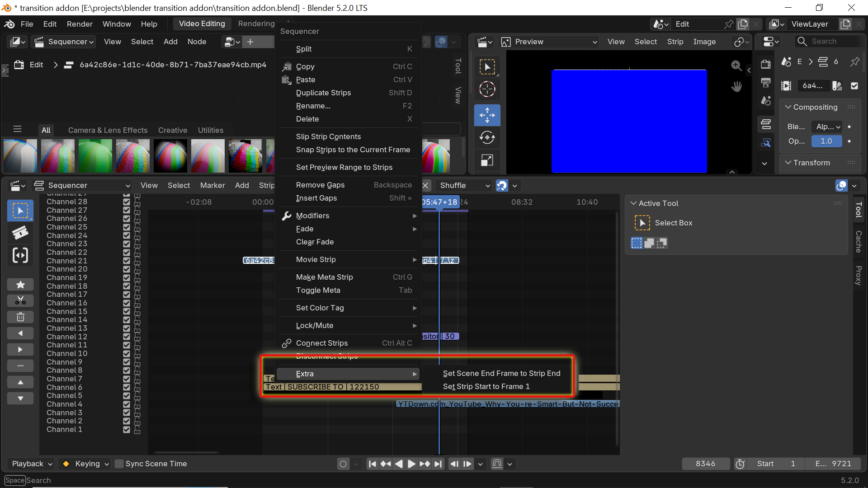The height and width of the screenshot is (488, 868).
Task: Open the Image menu in the Preview header
Action: pos(704,42)
